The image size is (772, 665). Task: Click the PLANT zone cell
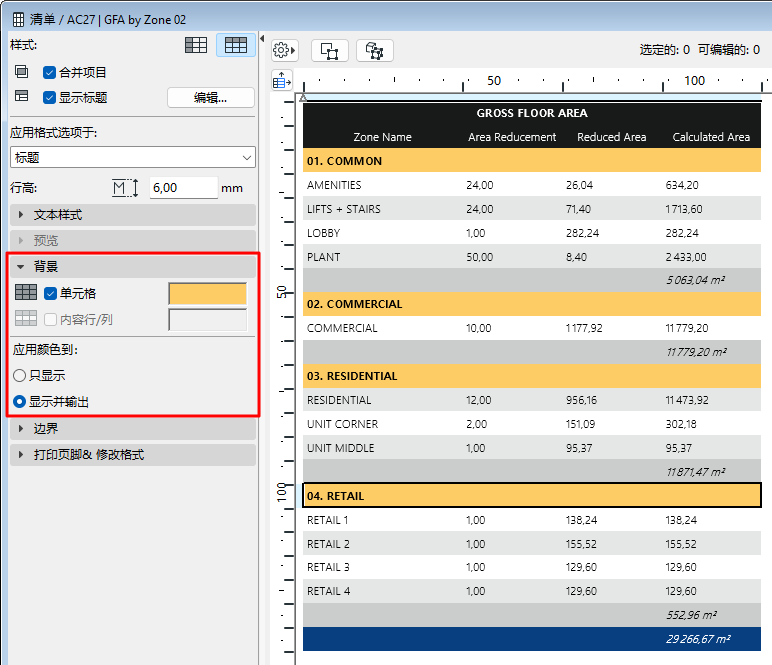(x=323, y=256)
